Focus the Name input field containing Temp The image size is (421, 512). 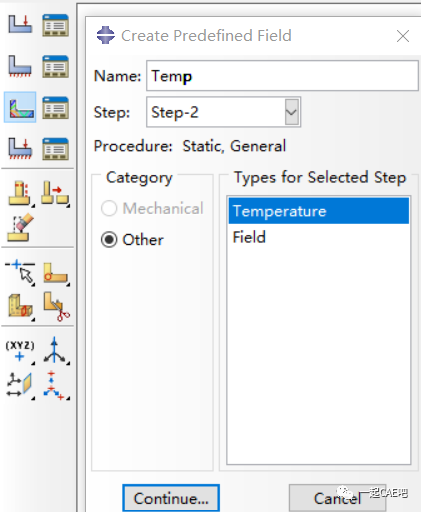point(282,76)
